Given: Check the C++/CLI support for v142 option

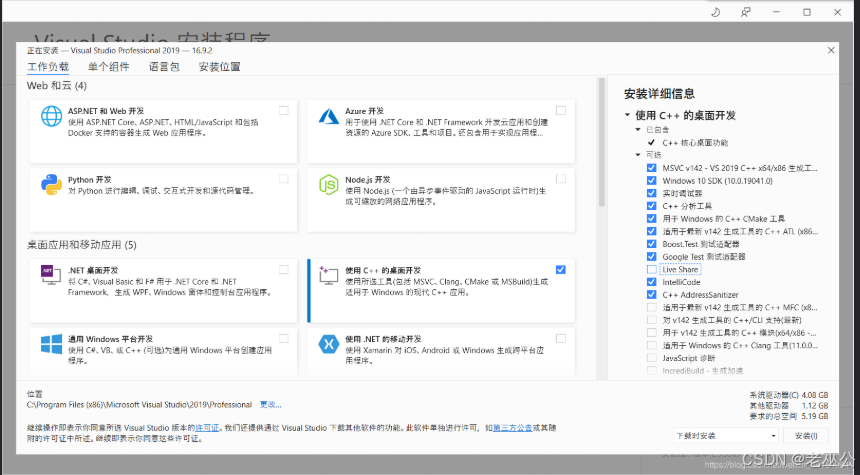Looking at the screenshot, I should 652,320.
